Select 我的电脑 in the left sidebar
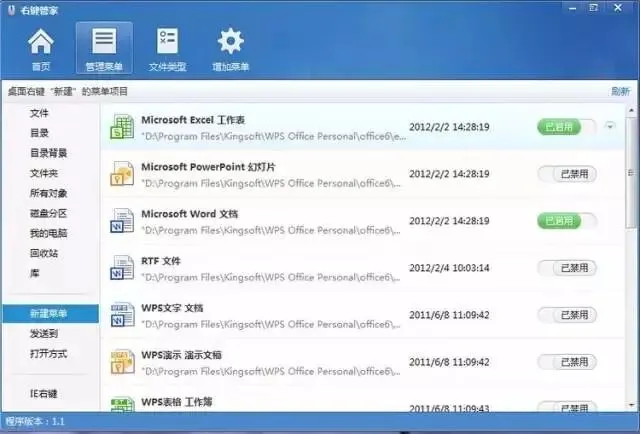 [49, 233]
